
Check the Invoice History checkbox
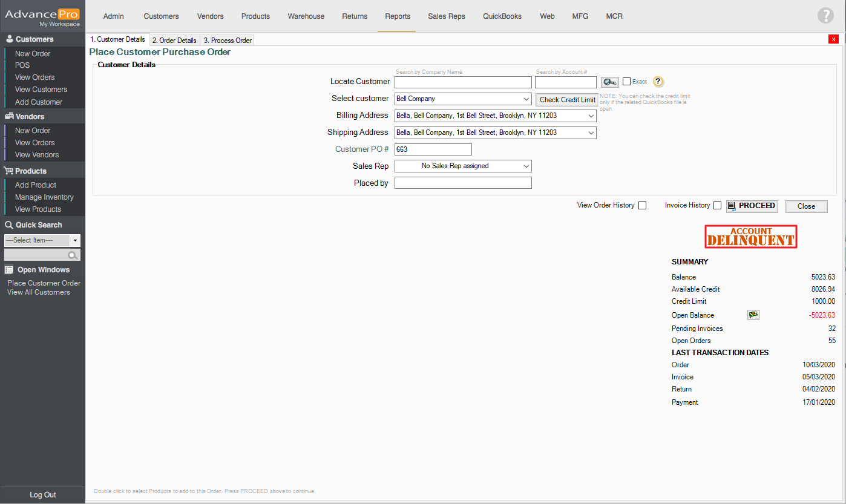coord(717,206)
